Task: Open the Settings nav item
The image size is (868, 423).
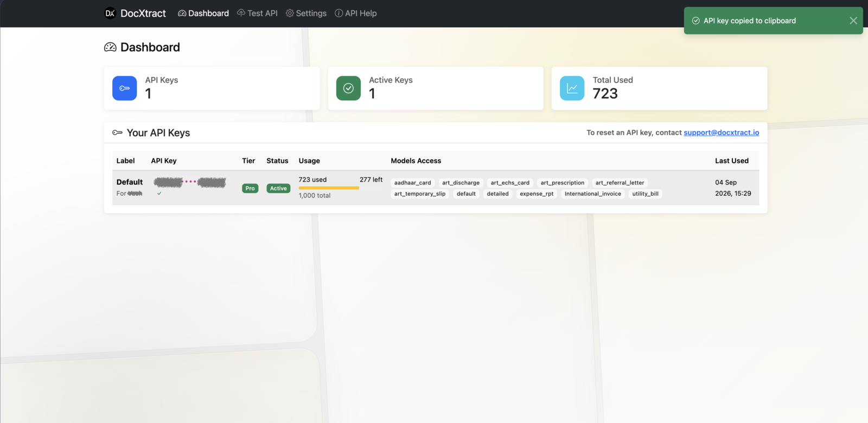Action: 306,13
